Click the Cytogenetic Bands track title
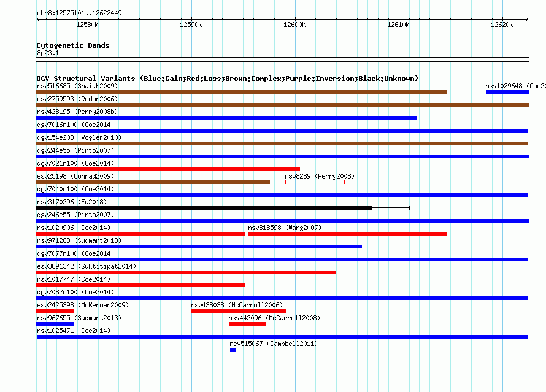This screenshot has height=392, width=546. [x=73, y=45]
